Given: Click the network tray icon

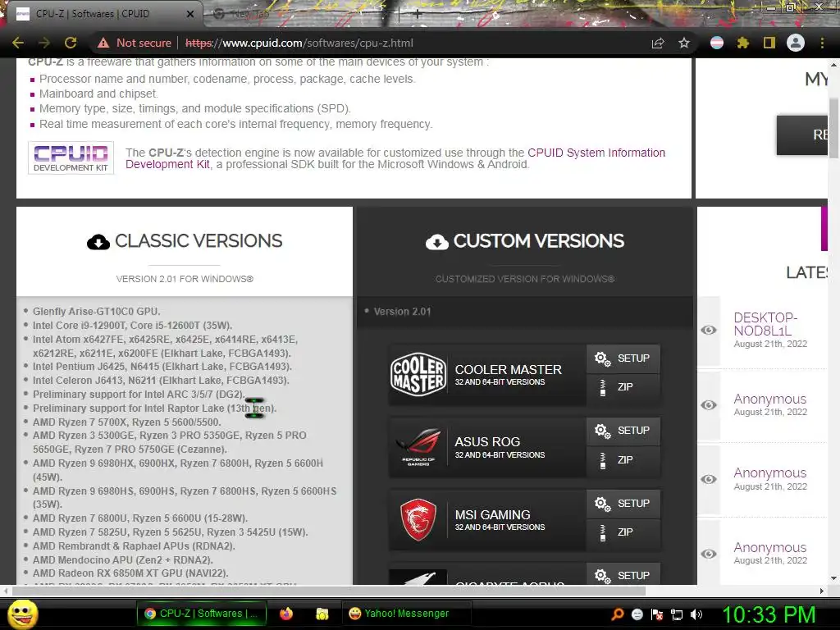Looking at the screenshot, I should [x=677, y=614].
